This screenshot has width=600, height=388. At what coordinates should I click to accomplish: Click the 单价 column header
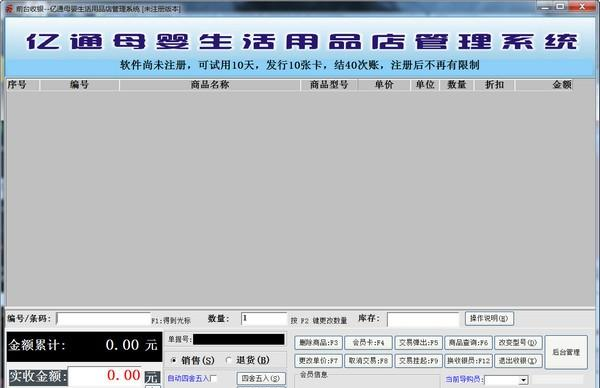384,85
